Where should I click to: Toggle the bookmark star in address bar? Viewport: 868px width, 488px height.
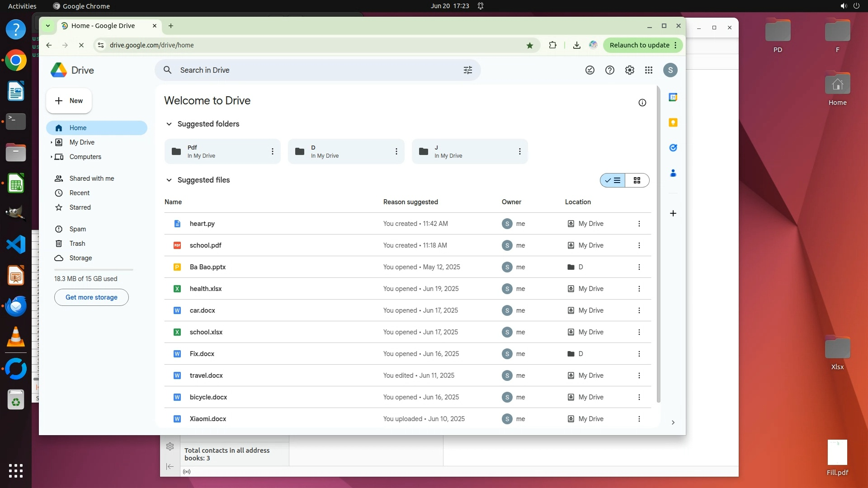pos(529,45)
